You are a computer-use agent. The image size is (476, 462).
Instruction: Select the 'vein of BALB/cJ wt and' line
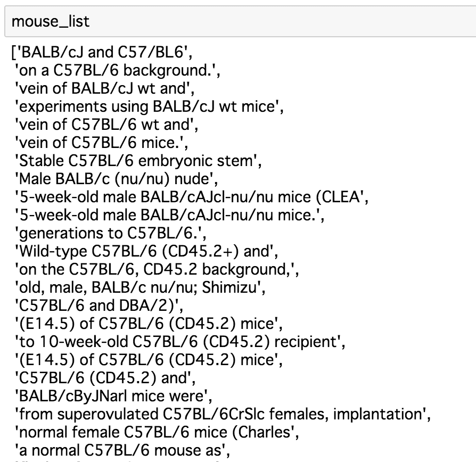tap(104, 88)
